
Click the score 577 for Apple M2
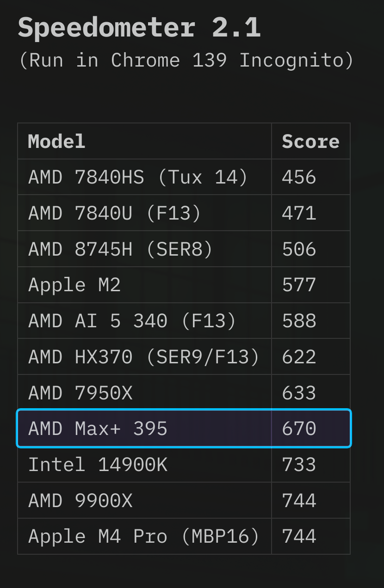click(x=311, y=285)
